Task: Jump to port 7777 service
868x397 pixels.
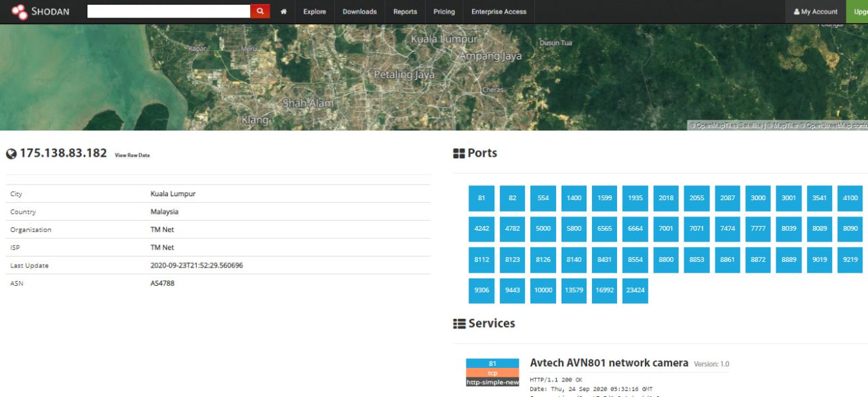Action: point(758,229)
